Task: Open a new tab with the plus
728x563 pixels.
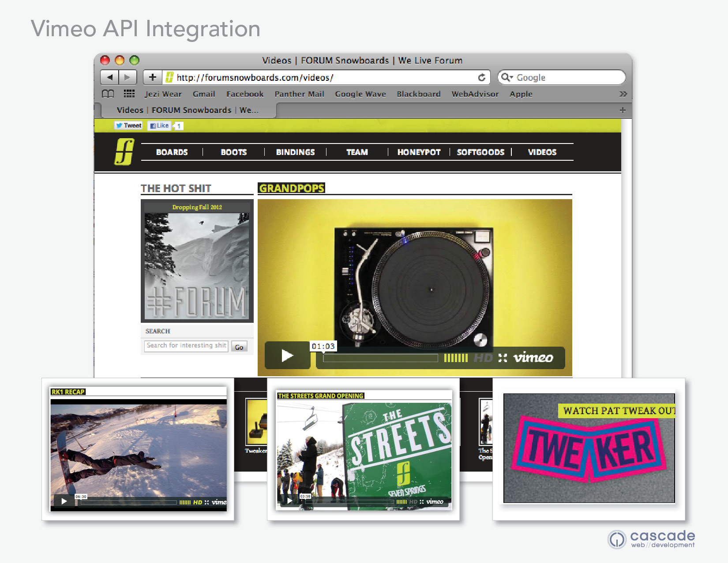Action: pos(623,110)
